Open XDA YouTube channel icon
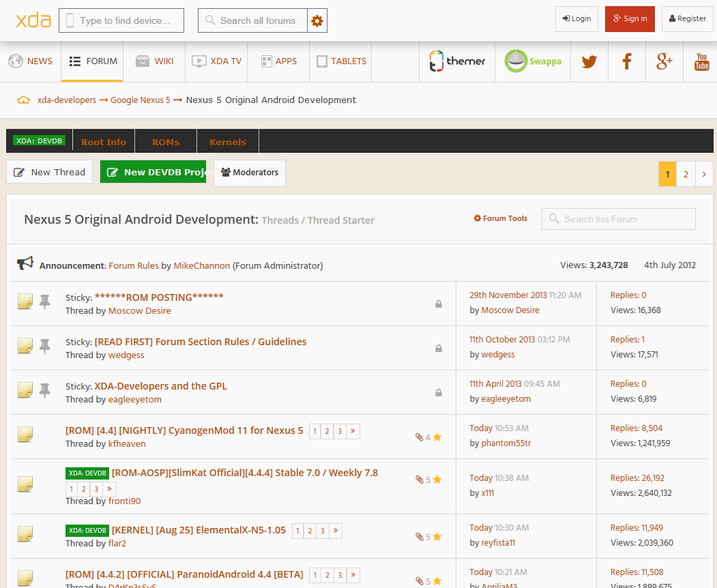The image size is (717, 588). point(701,61)
